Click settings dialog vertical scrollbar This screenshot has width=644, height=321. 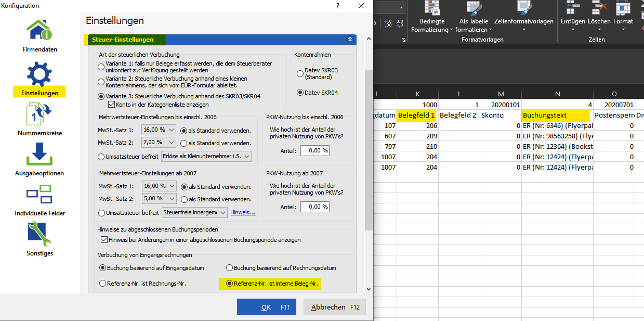(x=369, y=150)
